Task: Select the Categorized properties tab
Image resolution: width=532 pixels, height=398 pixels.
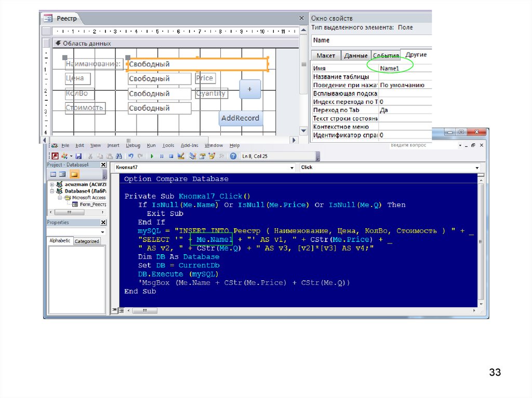Action: (x=87, y=241)
